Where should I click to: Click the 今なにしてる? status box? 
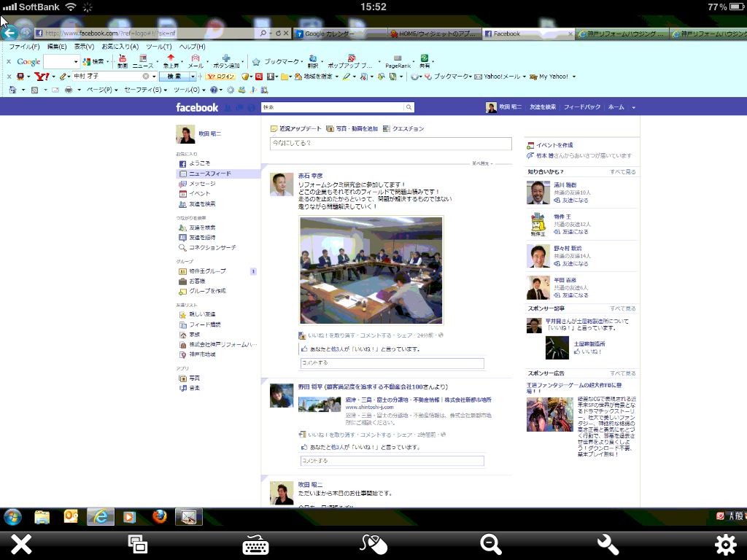coord(391,144)
